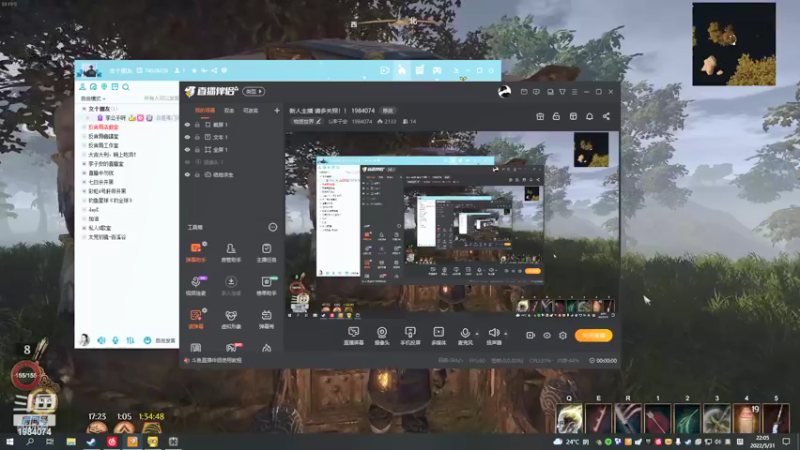Click the 麦克风 microphone icon
800x450 pixels.
(x=465, y=333)
